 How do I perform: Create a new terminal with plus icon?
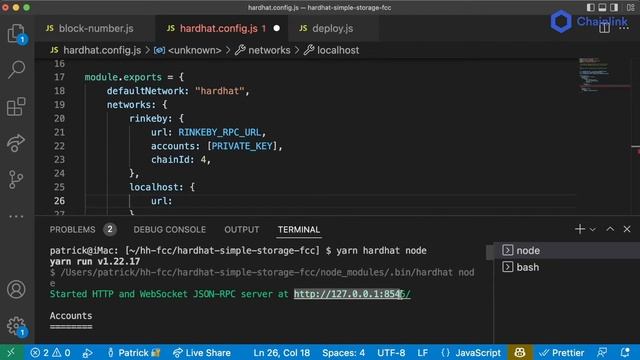point(580,229)
